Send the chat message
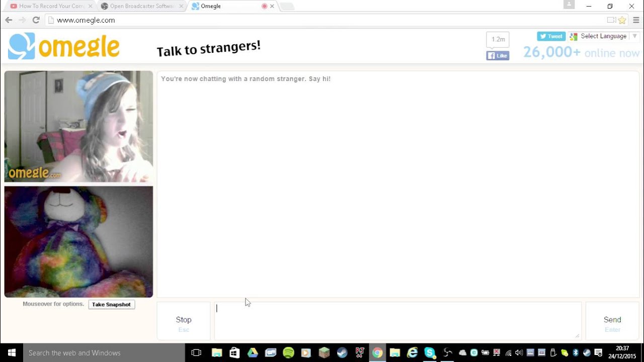Image resolution: width=644 pixels, height=362 pixels. coord(612,321)
